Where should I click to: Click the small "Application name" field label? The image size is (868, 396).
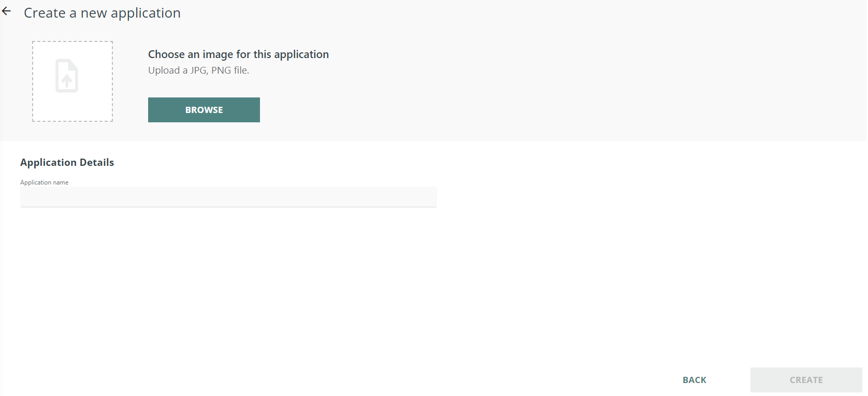44,182
